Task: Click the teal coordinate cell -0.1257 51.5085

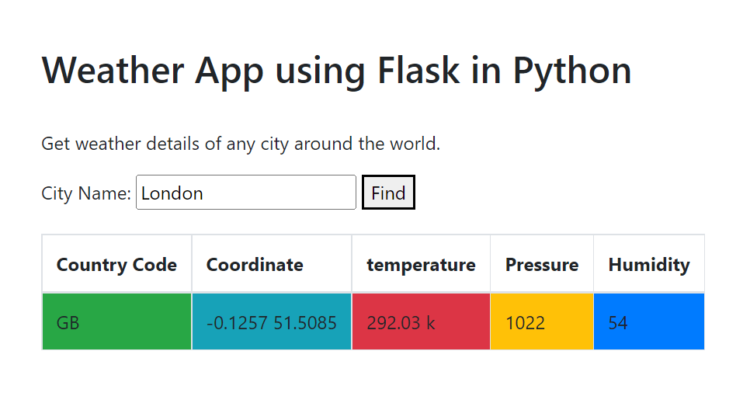Action: (272, 321)
